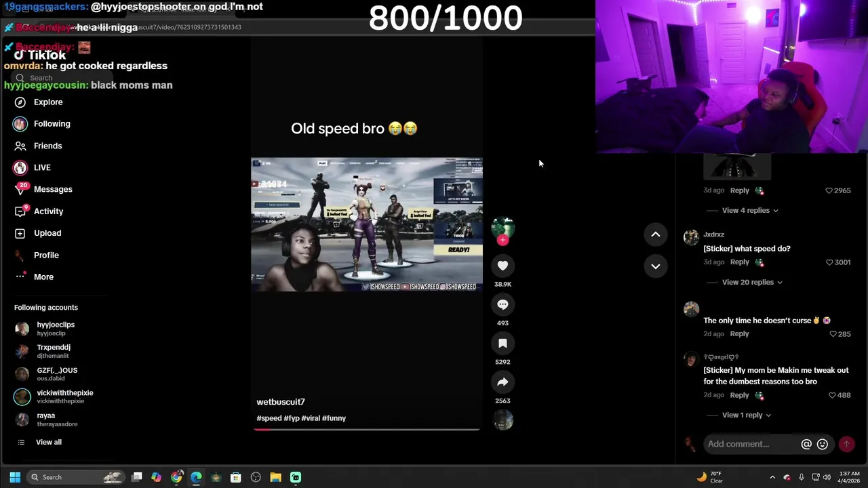Reply to 'only time he doesn't curse' comment
The image size is (868, 488).
(739, 334)
